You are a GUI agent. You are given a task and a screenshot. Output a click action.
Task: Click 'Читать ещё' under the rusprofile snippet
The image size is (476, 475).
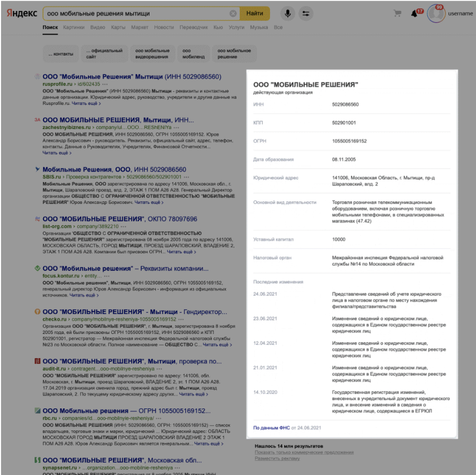[86, 103]
